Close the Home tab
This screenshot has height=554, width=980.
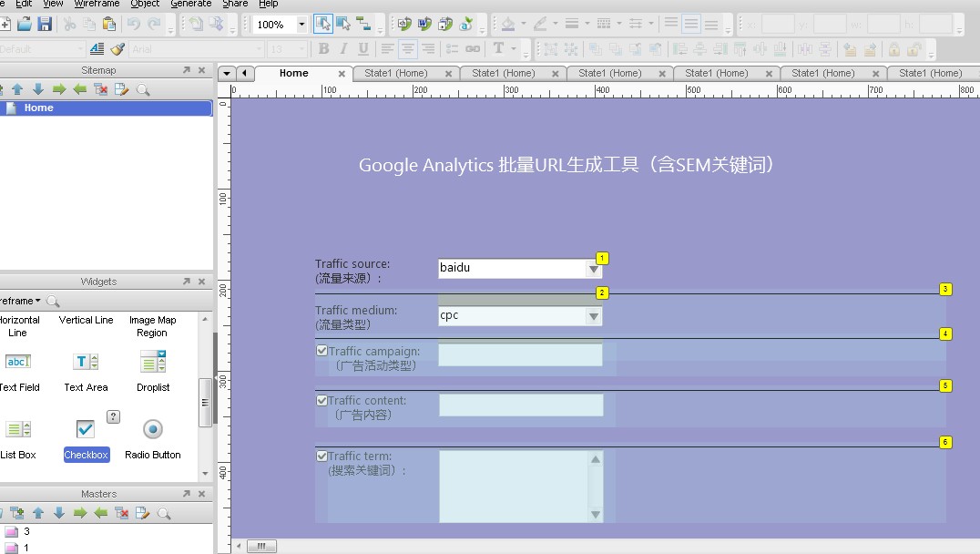pyautogui.click(x=342, y=74)
